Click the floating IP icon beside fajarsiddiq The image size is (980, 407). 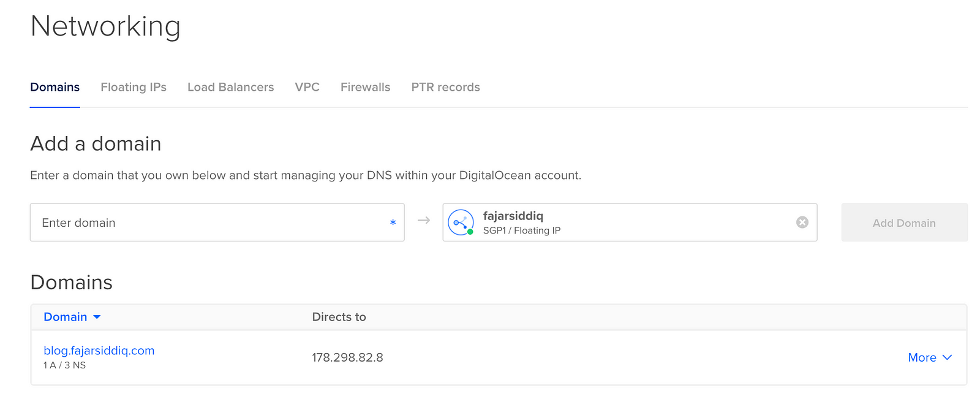(x=461, y=223)
